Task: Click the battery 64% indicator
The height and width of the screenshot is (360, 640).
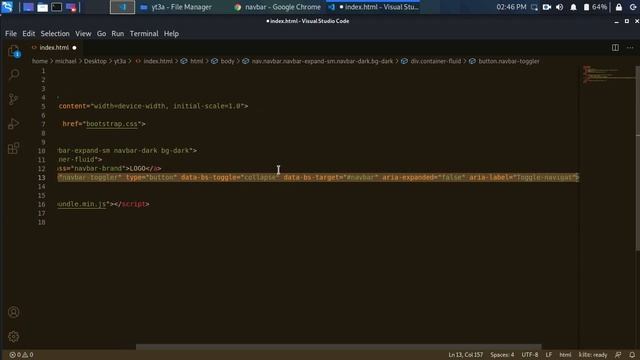Action: (595, 7)
